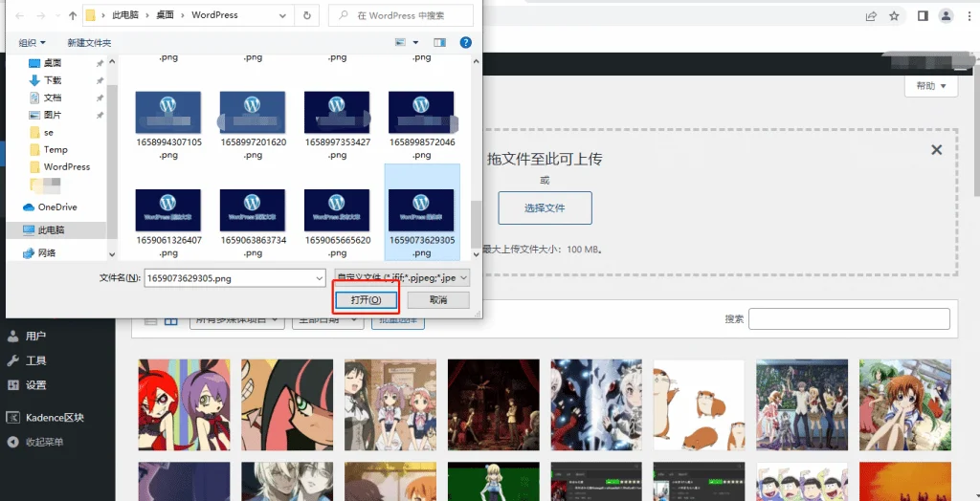Open Chrome's three-dot menu
This screenshot has width=980, height=501.
point(969,16)
